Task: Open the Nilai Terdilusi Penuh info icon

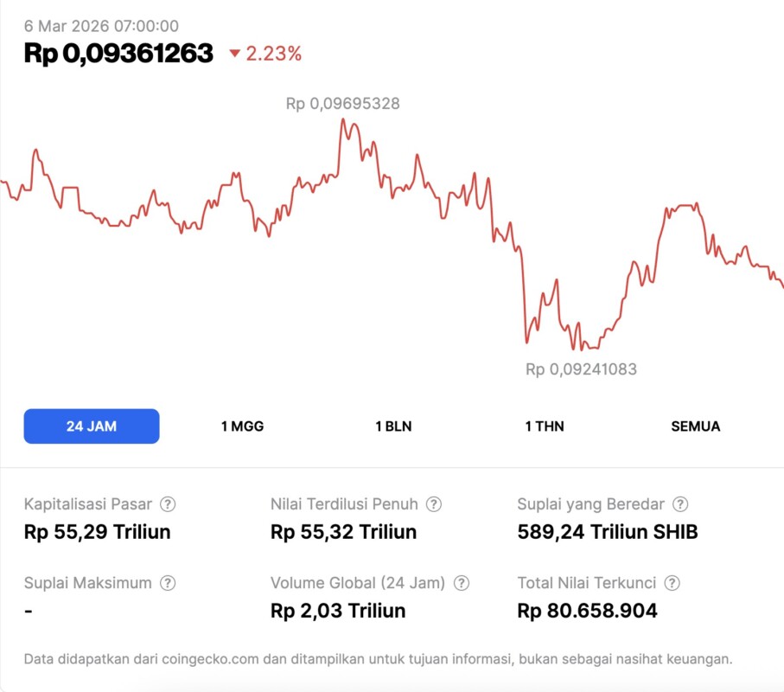Action: [434, 503]
